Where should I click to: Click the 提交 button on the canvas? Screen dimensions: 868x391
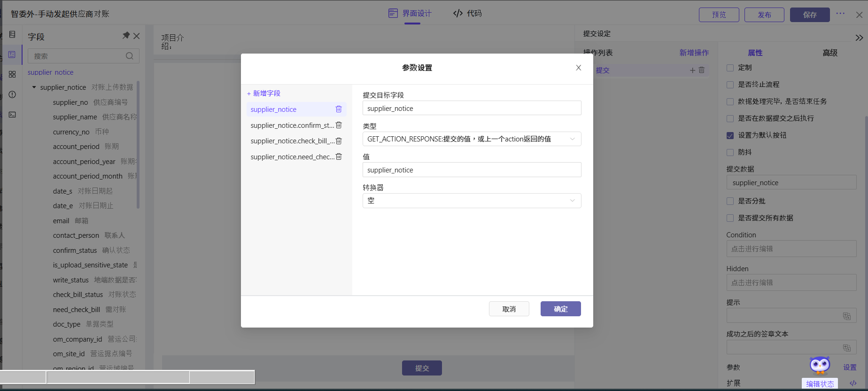(422, 368)
